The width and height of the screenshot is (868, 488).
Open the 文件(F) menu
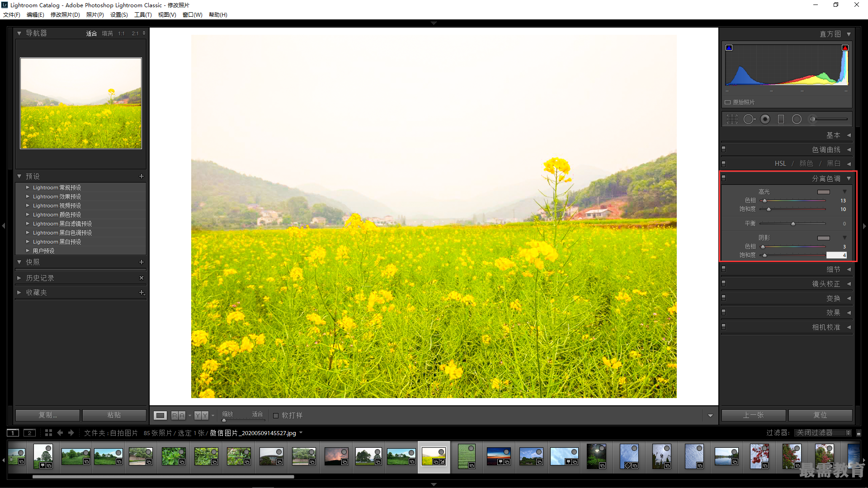coord(12,15)
